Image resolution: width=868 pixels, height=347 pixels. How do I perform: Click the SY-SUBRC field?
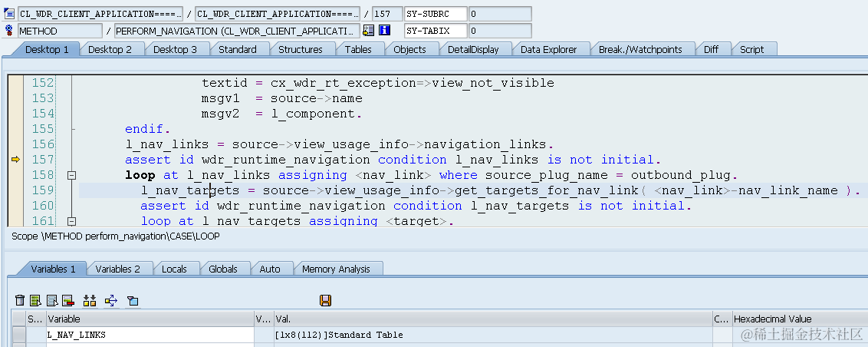(x=435, y=14)
